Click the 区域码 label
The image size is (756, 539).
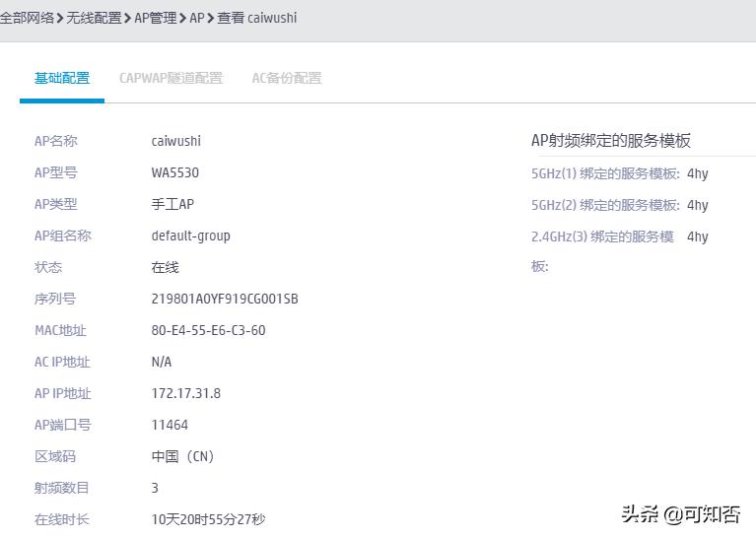click(x=55, y=456)
